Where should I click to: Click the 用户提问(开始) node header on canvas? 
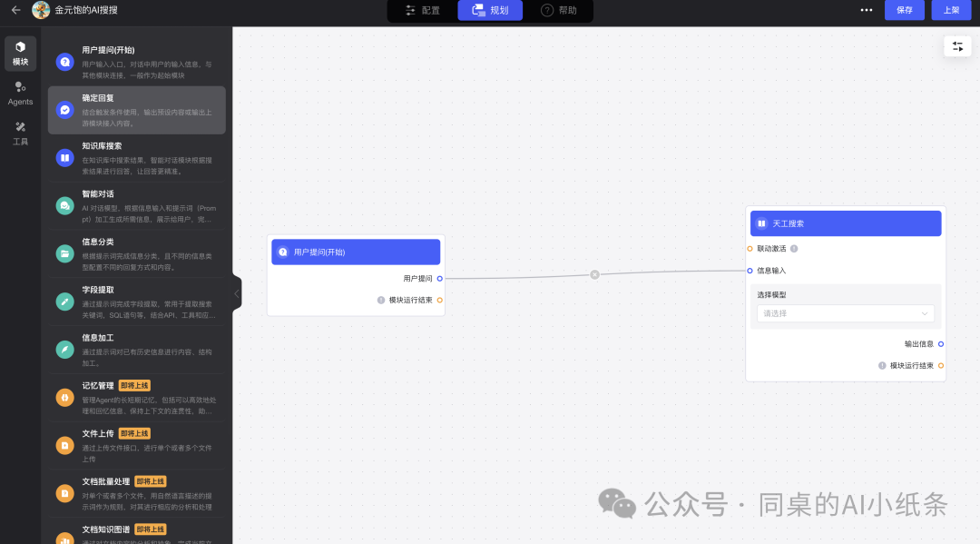tap(356, 252)
